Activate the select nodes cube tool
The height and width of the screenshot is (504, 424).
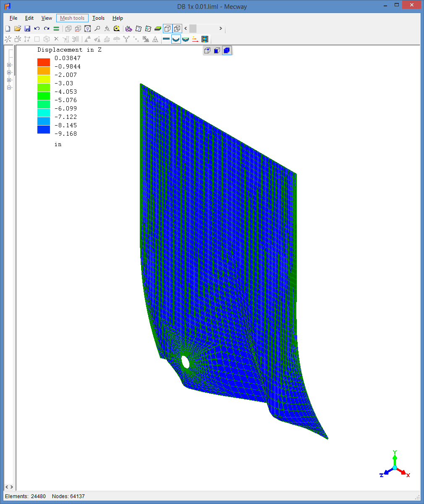68,29
